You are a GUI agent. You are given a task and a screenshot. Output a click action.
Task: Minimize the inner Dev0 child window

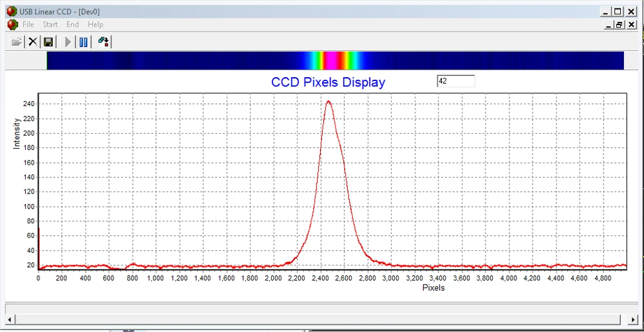tap(609, 25)
